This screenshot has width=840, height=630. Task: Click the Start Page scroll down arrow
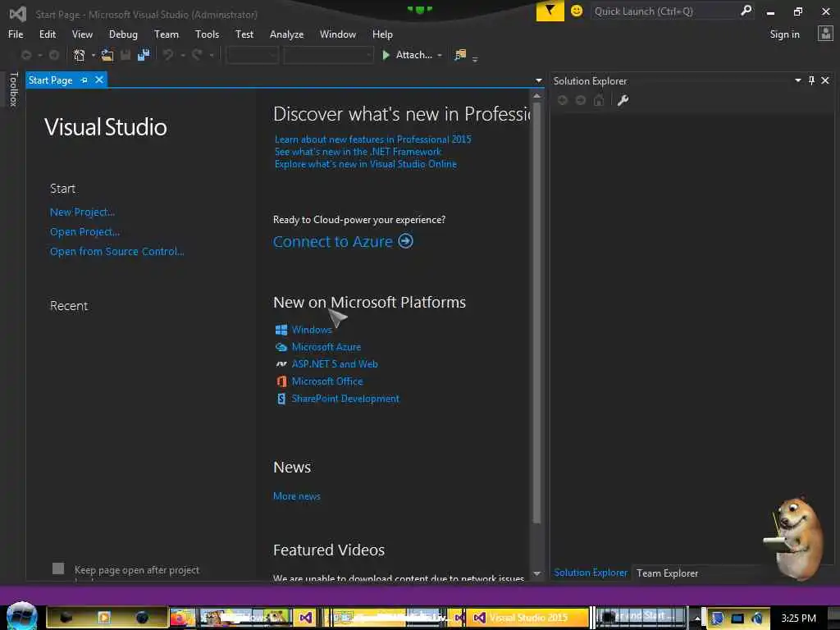tap(536, 573)
